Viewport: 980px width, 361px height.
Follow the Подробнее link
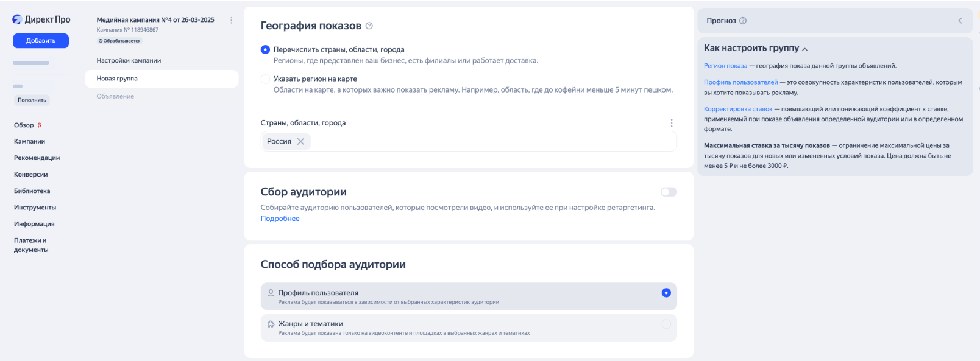tap(280, 219)
